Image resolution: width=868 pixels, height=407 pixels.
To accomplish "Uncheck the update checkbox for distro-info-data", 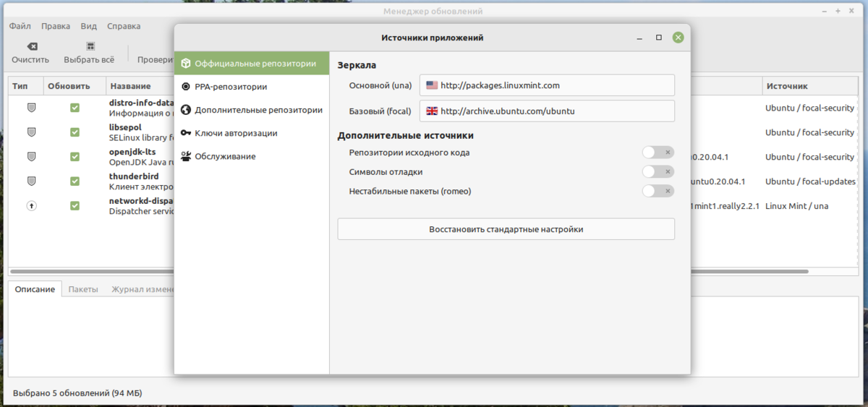I will 75,108.
